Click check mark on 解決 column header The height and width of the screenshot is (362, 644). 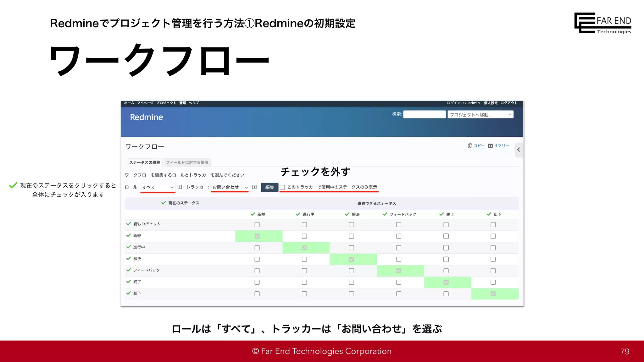347,214
